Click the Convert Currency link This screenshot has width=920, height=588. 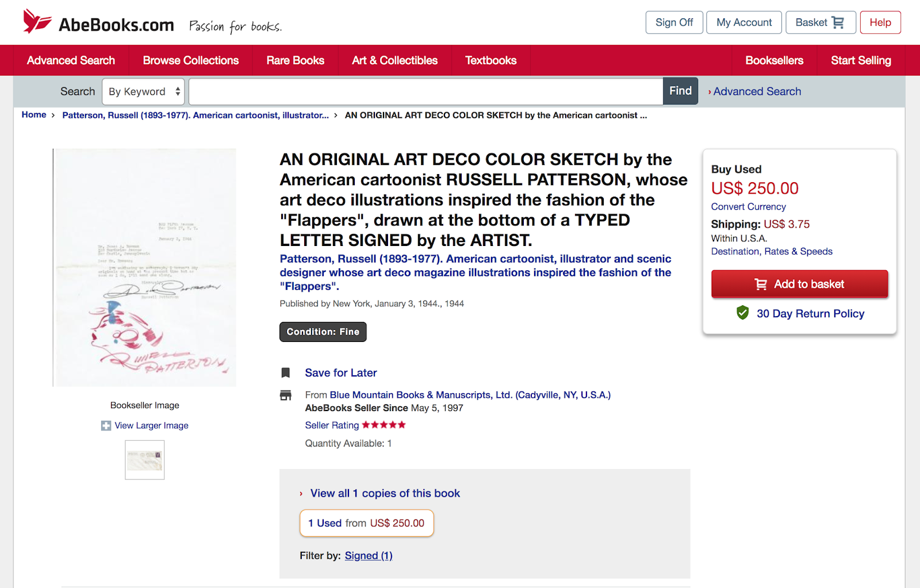(748, 206)
